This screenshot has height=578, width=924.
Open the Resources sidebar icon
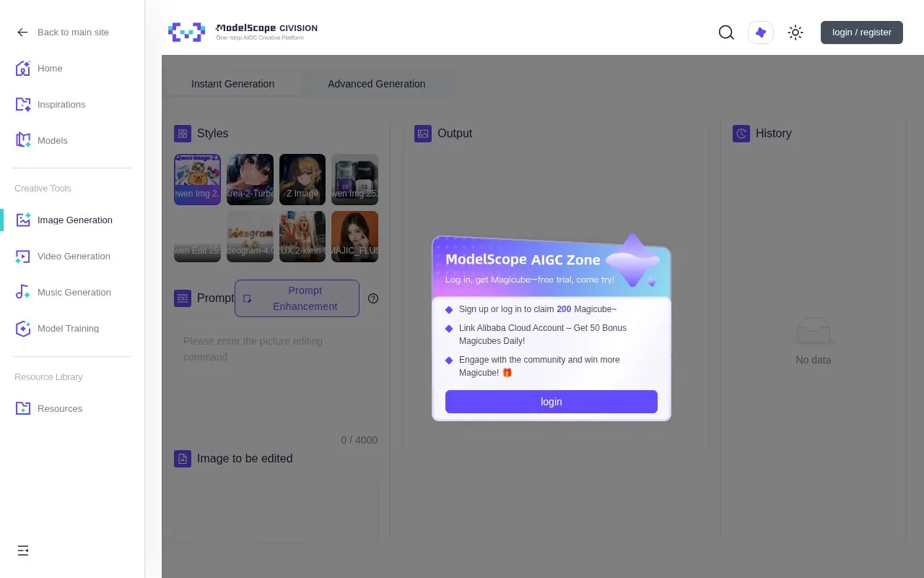(23, 409)
